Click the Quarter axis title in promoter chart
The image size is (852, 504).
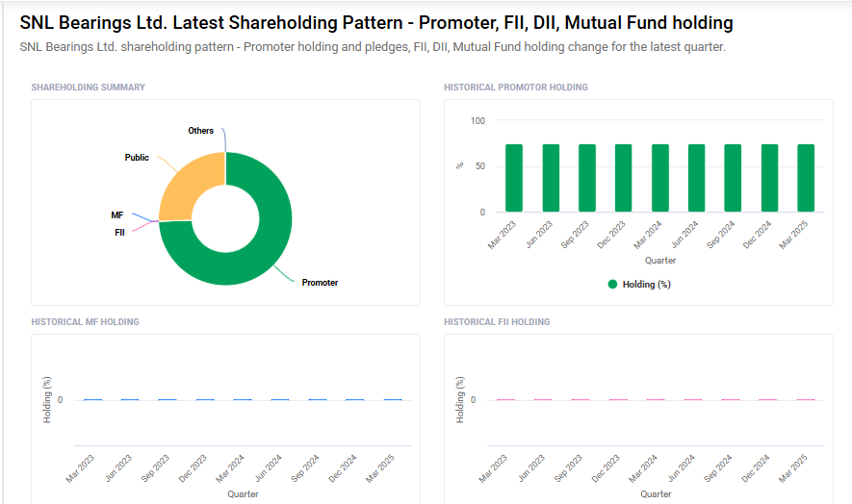coord(660,260)
